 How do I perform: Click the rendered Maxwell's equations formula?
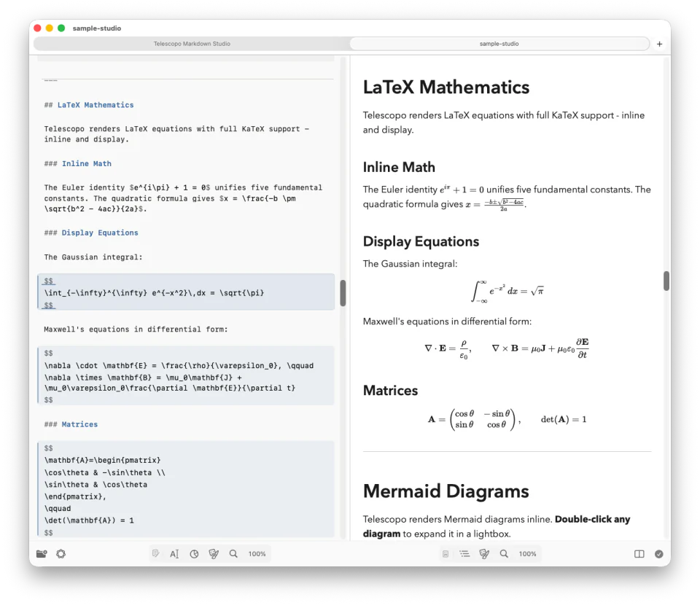click(506, 348)
